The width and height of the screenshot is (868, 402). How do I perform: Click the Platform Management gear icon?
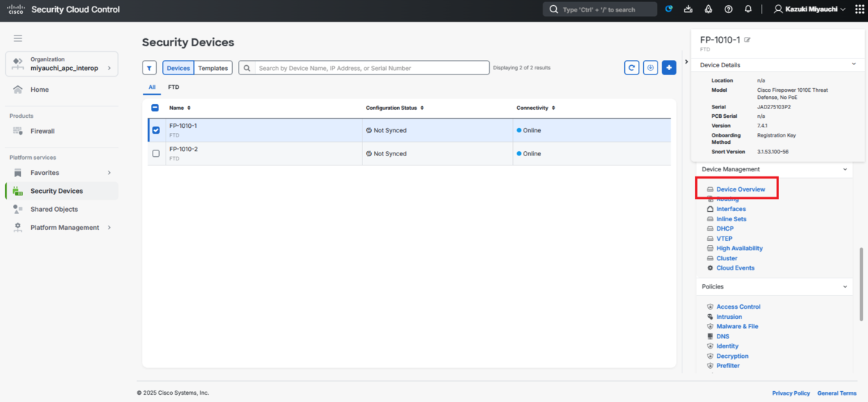[x=18, y=227]
